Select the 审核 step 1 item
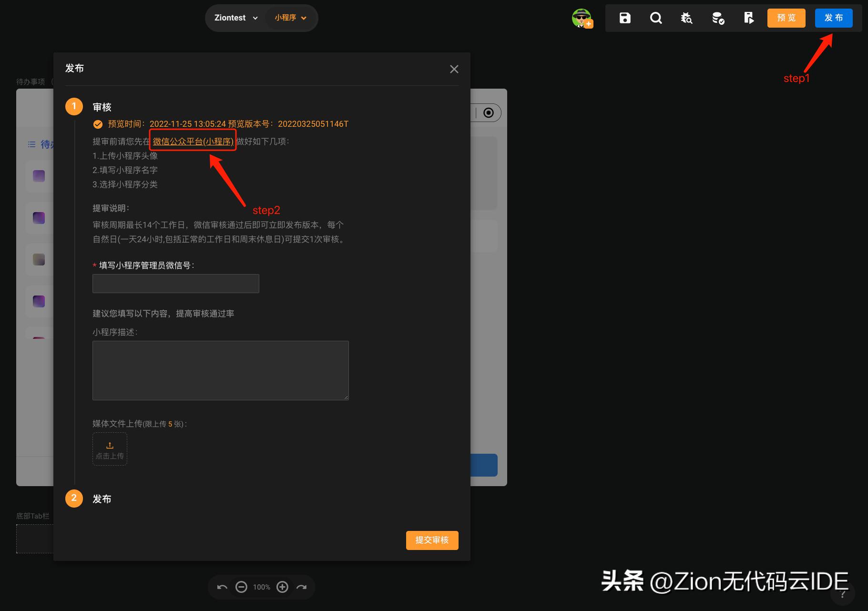This screenshot has width=868, height=611. click(102, 106)
